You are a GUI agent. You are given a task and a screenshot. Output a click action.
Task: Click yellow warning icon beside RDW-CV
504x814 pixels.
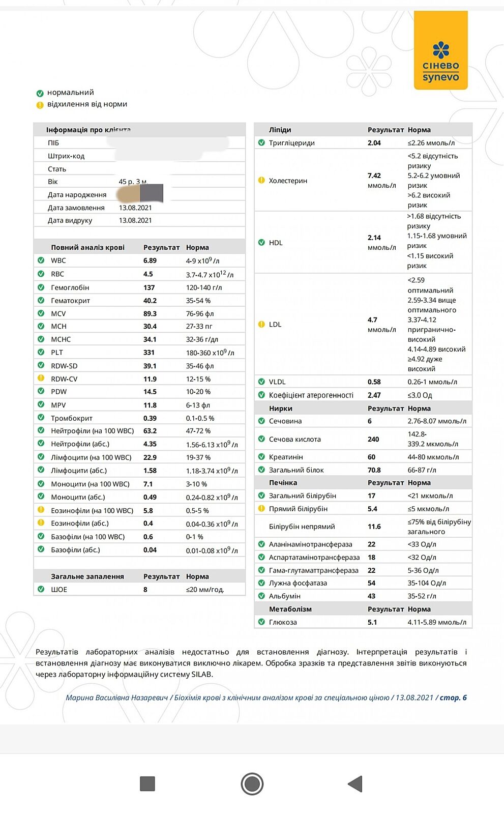click(x=41, y=379)
